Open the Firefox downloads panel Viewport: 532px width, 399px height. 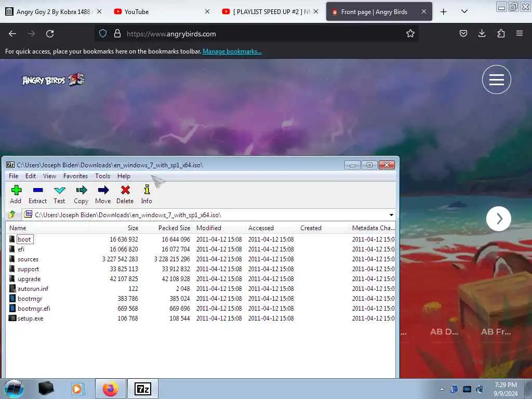tap(482, 33)
